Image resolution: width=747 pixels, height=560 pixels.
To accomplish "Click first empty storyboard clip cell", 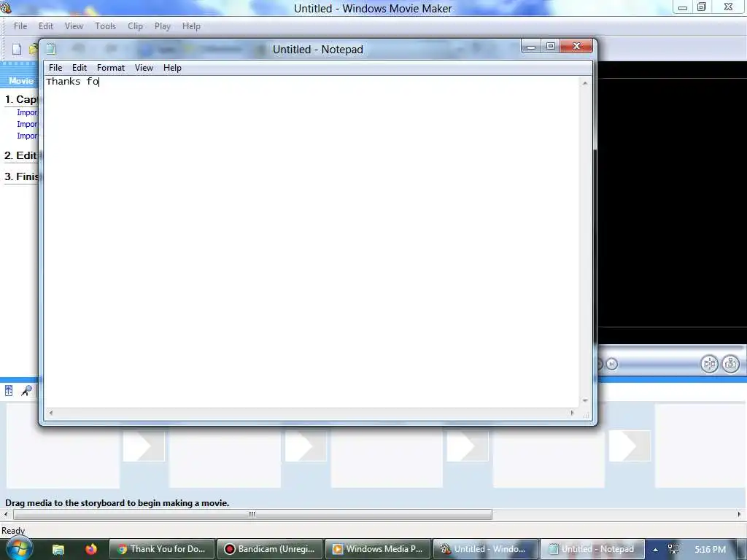I will click(63, 458).
